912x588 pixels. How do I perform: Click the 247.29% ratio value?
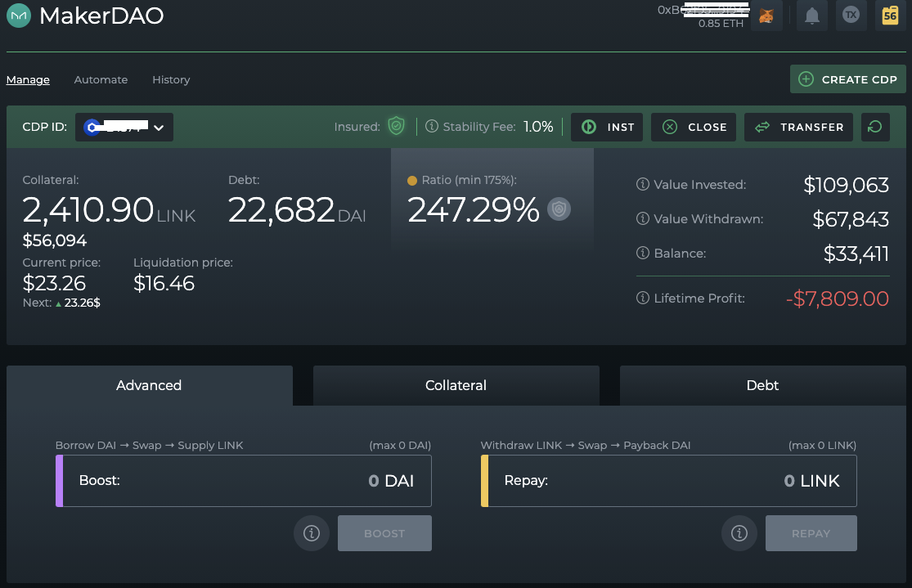coord(474,210)
